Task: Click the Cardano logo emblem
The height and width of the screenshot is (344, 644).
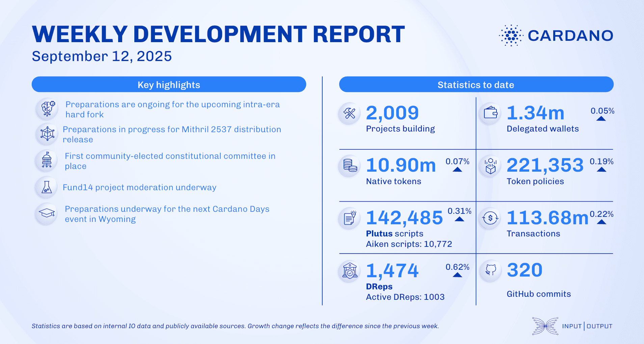Action: pos(511,35)
